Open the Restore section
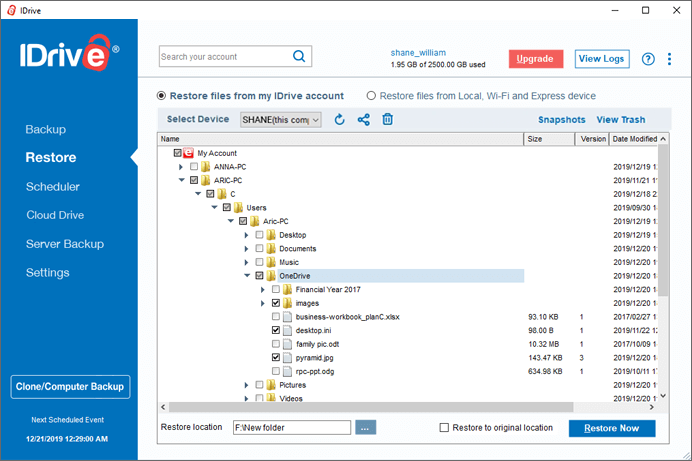Screen dimensions: 692x461 coord(51,157)
